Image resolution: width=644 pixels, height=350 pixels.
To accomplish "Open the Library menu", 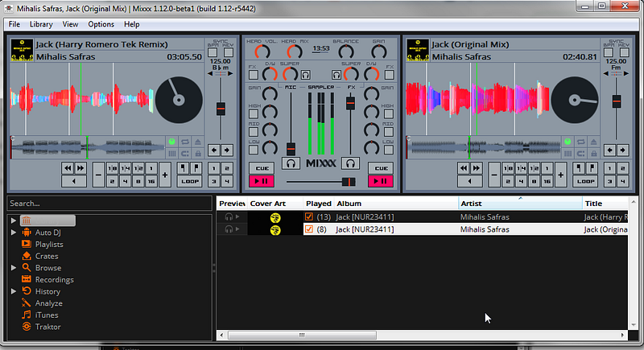I will 41,24.
